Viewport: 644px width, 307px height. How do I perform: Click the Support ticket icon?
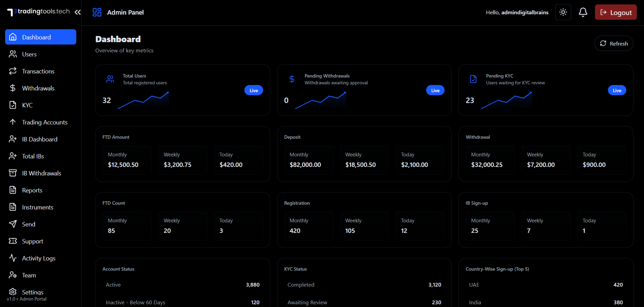[13, 241]
